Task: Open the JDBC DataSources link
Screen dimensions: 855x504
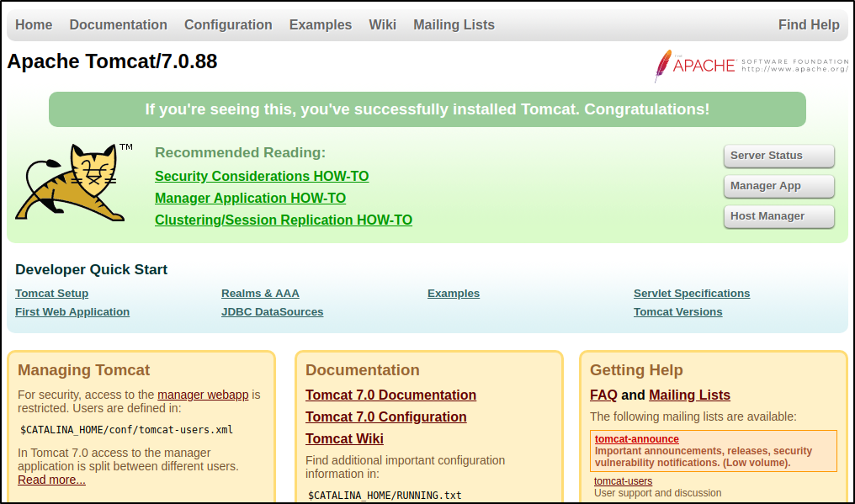Action: (272, 312)
